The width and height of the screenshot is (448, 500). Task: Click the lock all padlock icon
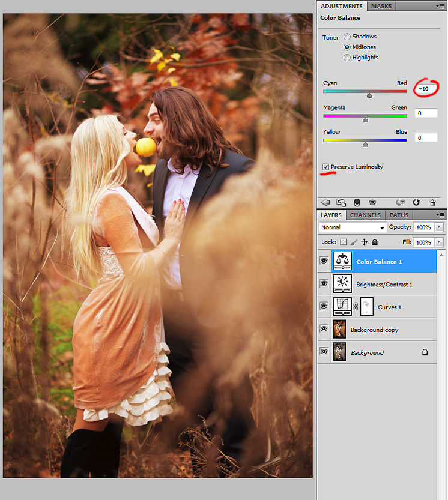375,242
